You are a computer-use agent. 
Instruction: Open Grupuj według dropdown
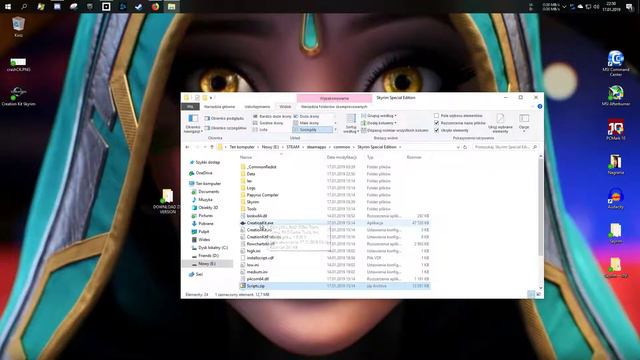[x=379, y=116]
